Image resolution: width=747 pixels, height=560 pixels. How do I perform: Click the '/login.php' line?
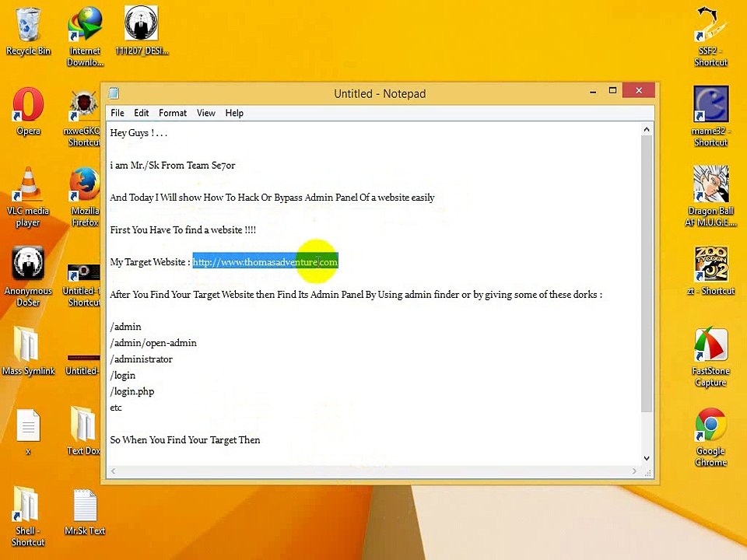pyautogui.click(x=132, y=391)
